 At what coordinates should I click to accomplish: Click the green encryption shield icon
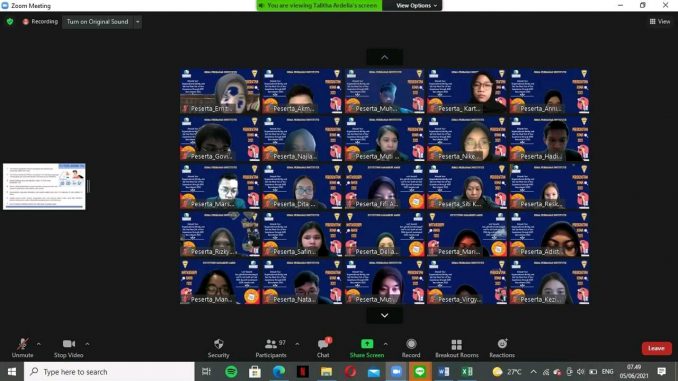[x=10, y=22]
